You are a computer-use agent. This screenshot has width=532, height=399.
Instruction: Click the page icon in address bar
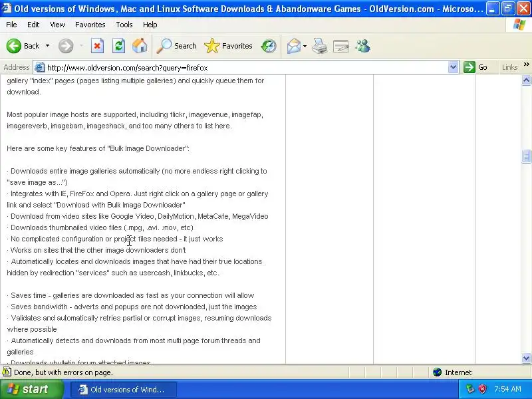pyautogui.click(x=40, y=67)
